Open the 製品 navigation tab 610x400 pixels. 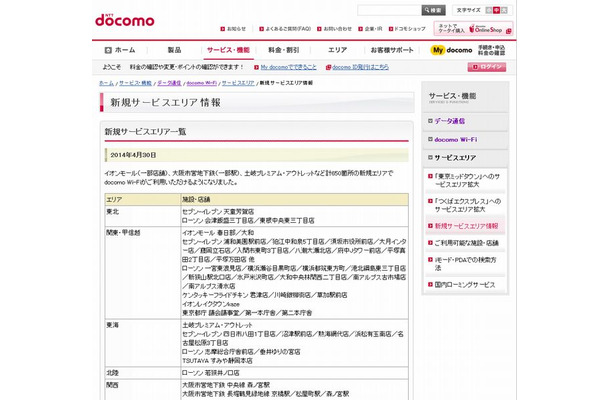pyautogui.click(x=174, y=50)
